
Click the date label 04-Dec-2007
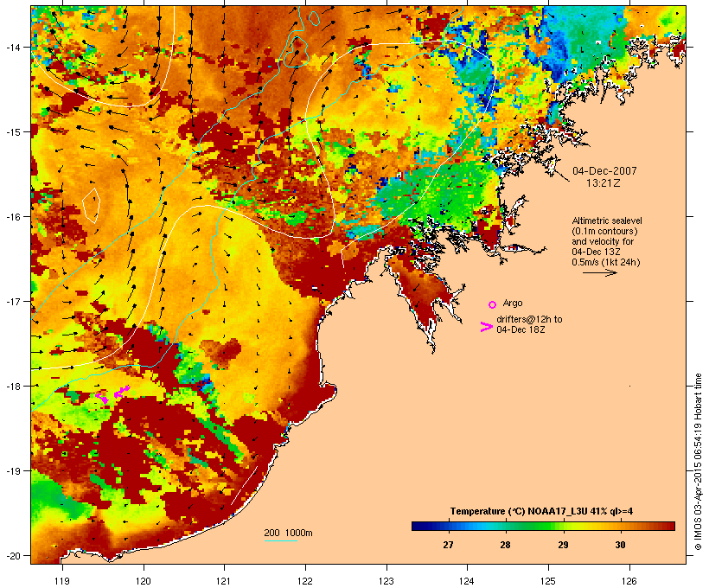[x=604, y=171]
